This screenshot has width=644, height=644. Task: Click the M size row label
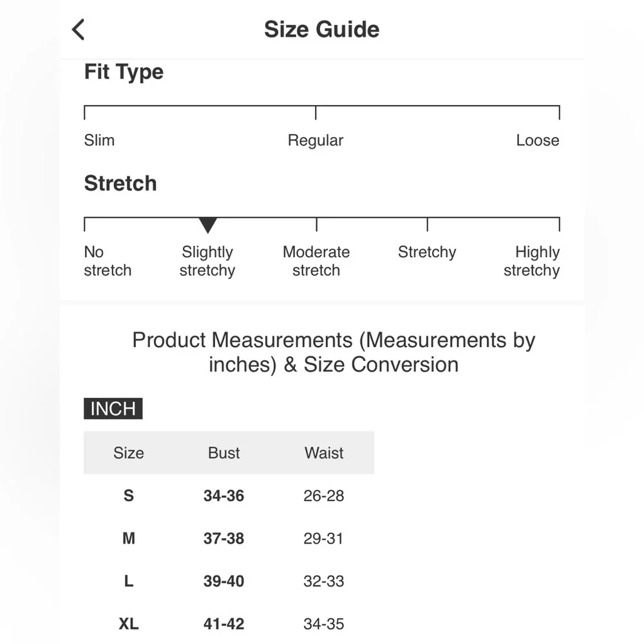(129, 538)
